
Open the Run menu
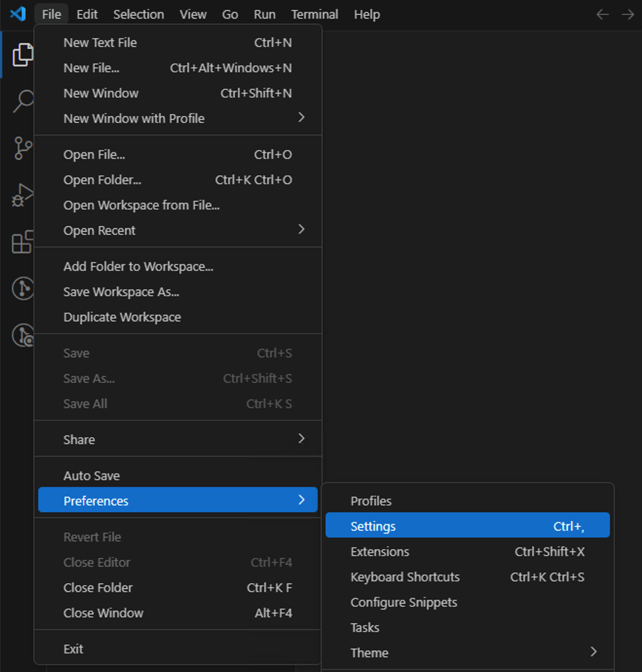coord(264,14)
